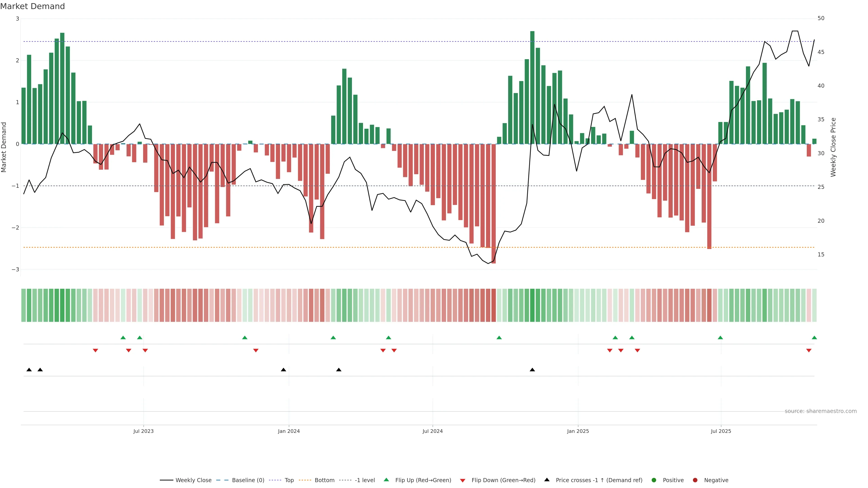Select the leftmost red flip-down triangle marker
Image resolution: width=868 pixels, height=488 pixels.
click(x=95, y=351)
